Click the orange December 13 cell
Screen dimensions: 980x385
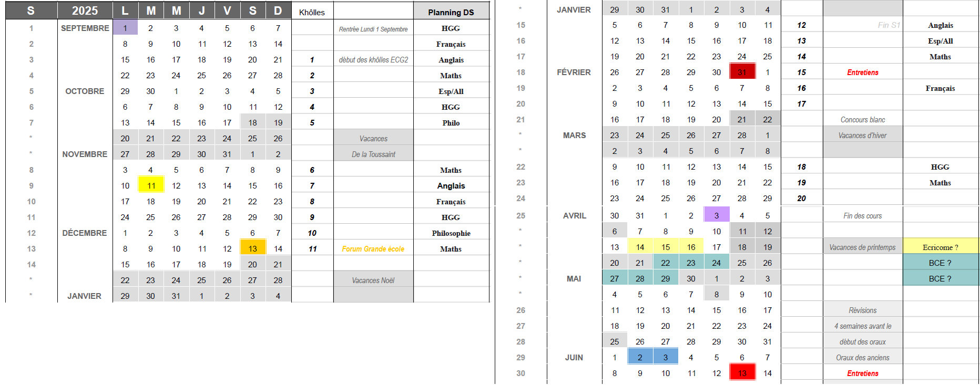[x=253, y=248]
